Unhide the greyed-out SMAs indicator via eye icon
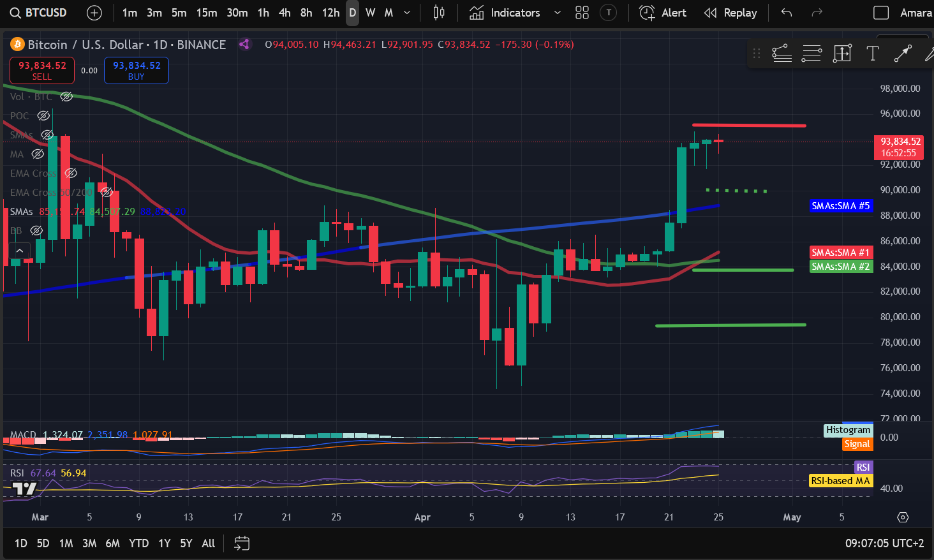The image size is (934, 560). pos(47,135)
